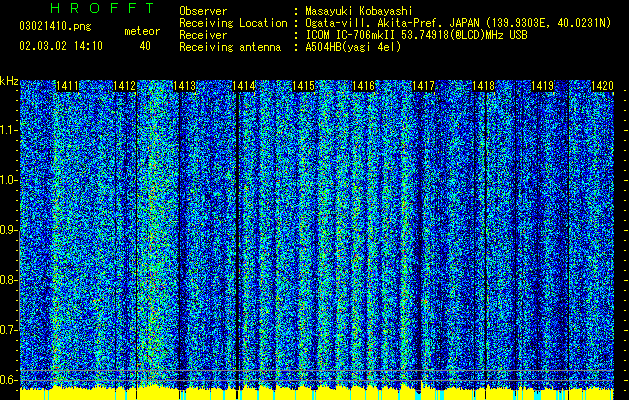Click the A504HB(yagi 4el) antenna text
This screenshot has width=629, height=400.
click(353, 47)
